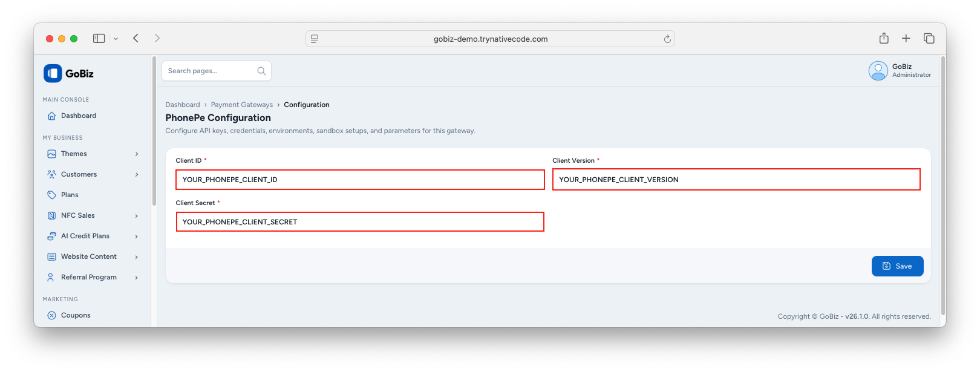The width and height of the screenshot is (980, 372).
Task: Click the Website Content icon
Action: point(51,257)
